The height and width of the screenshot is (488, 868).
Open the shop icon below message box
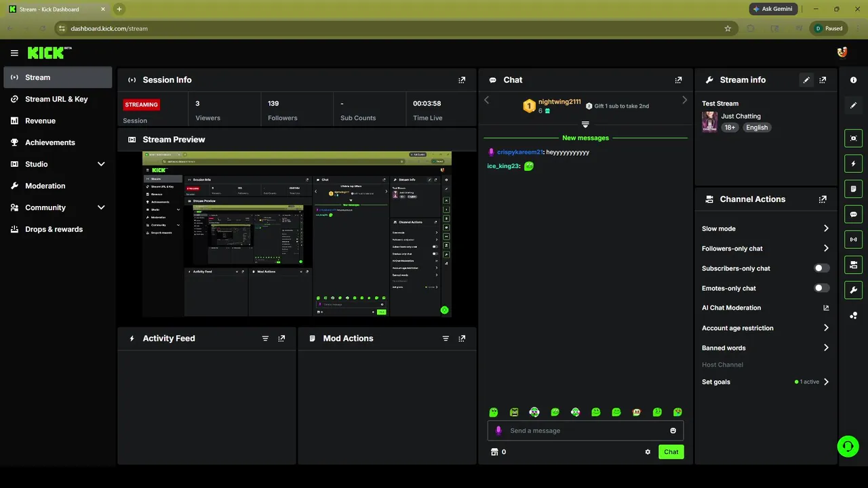tap(494, 452)
